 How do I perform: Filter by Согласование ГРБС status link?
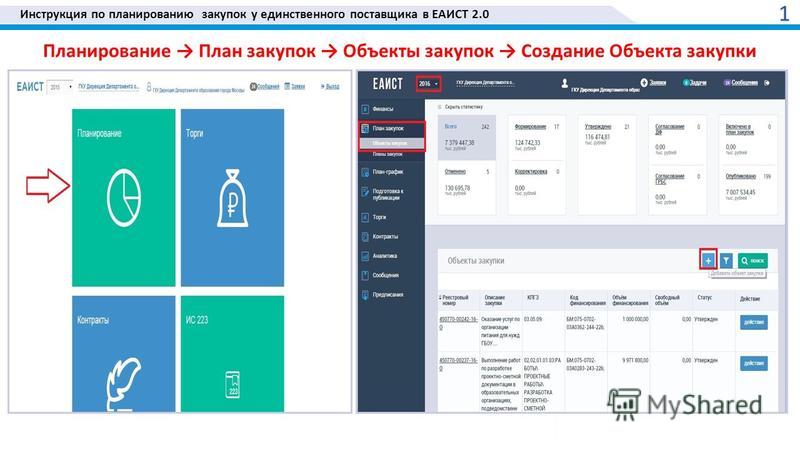pos(669,179)
